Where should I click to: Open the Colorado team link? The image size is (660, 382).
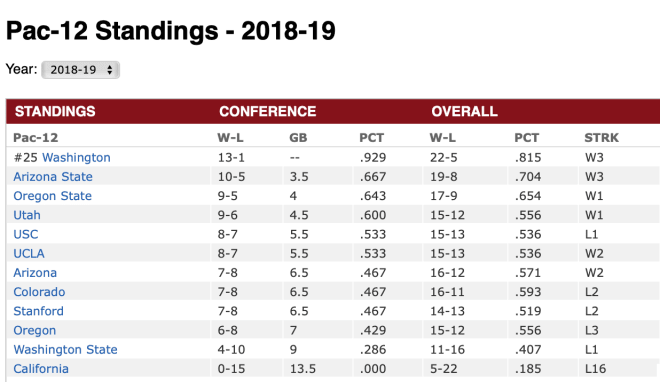pyautogui.click(x=39, y=292)
